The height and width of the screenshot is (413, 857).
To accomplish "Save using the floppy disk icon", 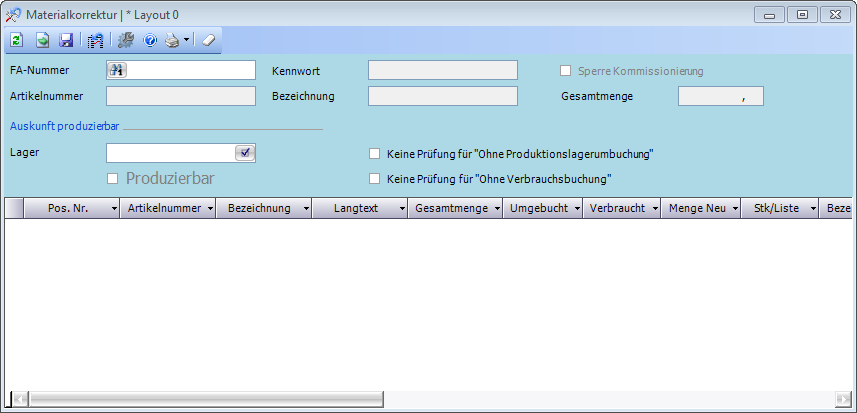I will [x=66, y=41].
